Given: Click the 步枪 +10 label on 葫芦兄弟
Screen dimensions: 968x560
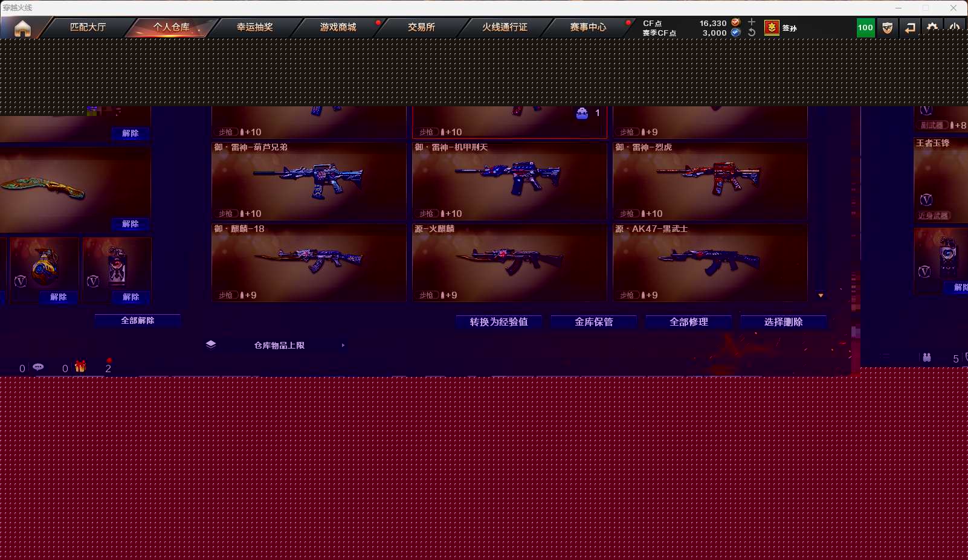Looking at the screenshot, I should [240, 214].
